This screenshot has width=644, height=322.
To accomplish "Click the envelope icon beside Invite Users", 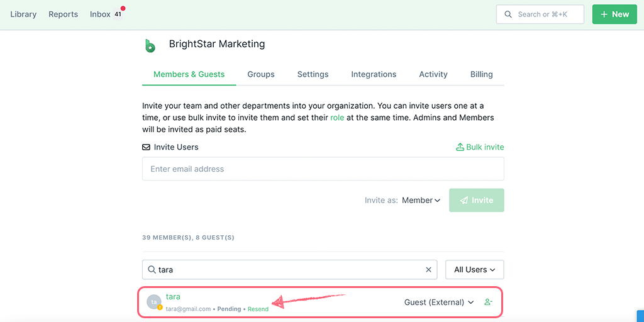I will (146, 147).
